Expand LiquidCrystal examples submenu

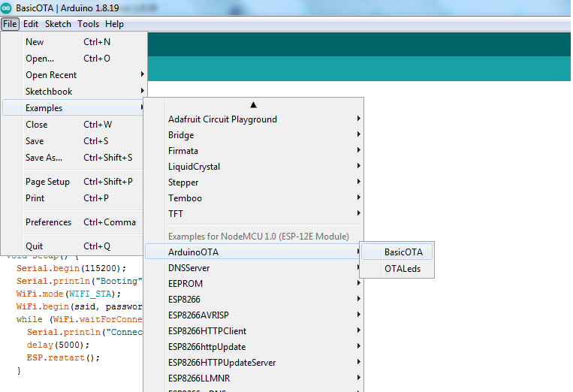click(254, 167)
